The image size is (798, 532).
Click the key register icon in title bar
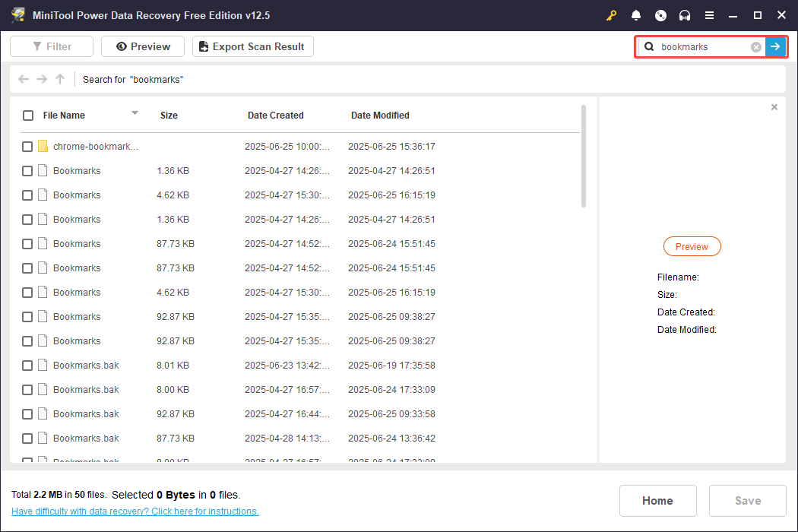point(612,15)
